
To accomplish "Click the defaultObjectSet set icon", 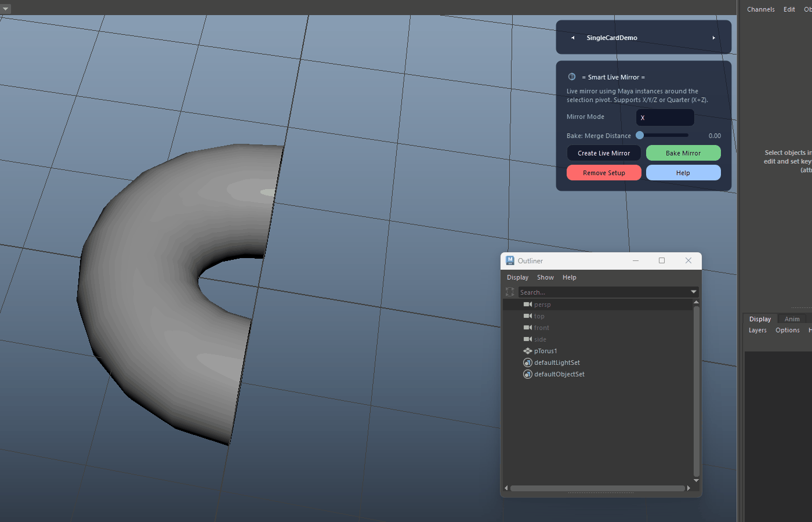I will [528, 374].
